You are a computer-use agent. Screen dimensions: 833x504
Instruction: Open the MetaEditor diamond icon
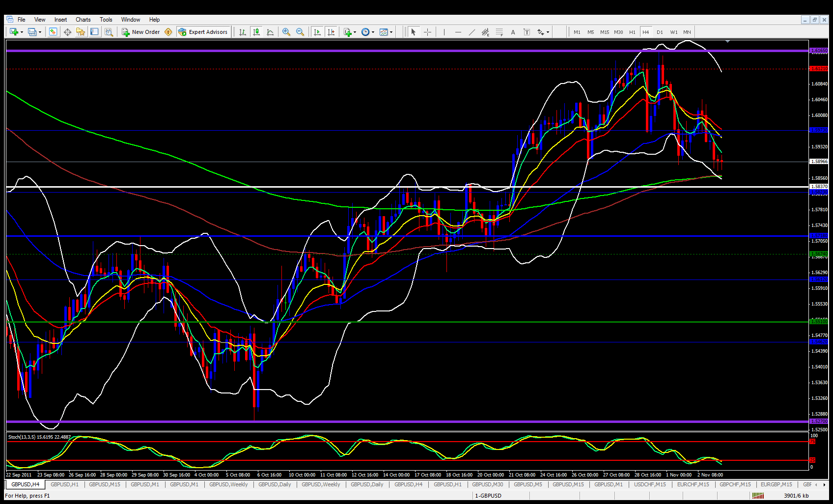point(168,32)
